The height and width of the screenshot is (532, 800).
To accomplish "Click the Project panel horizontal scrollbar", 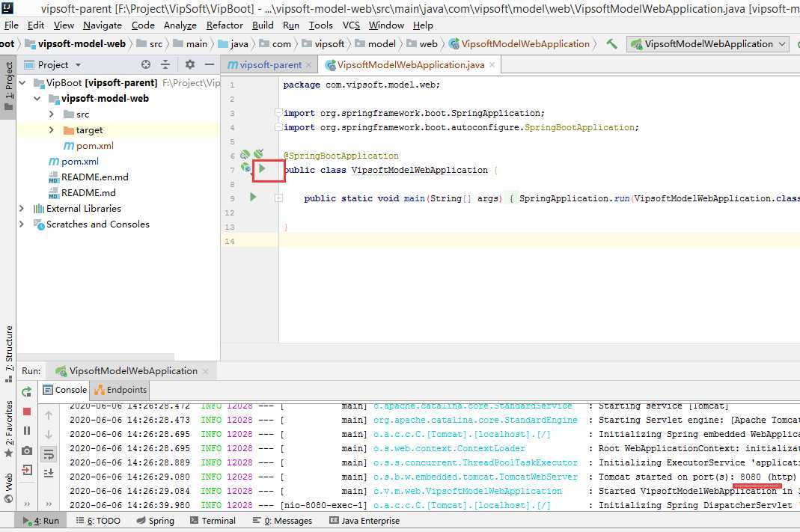I will [x=95, y=356].
